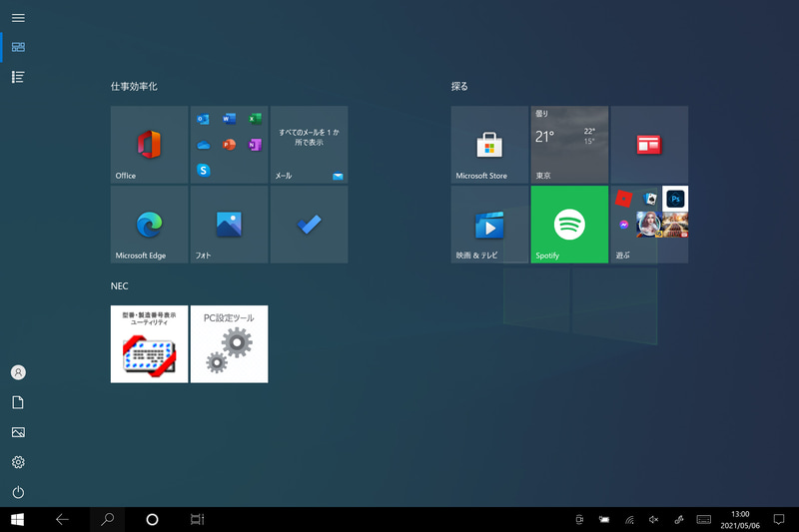Launch Skype from the Office folder tile
The height and width of the screenshot is (532, 799).
[x=204, y=171]
